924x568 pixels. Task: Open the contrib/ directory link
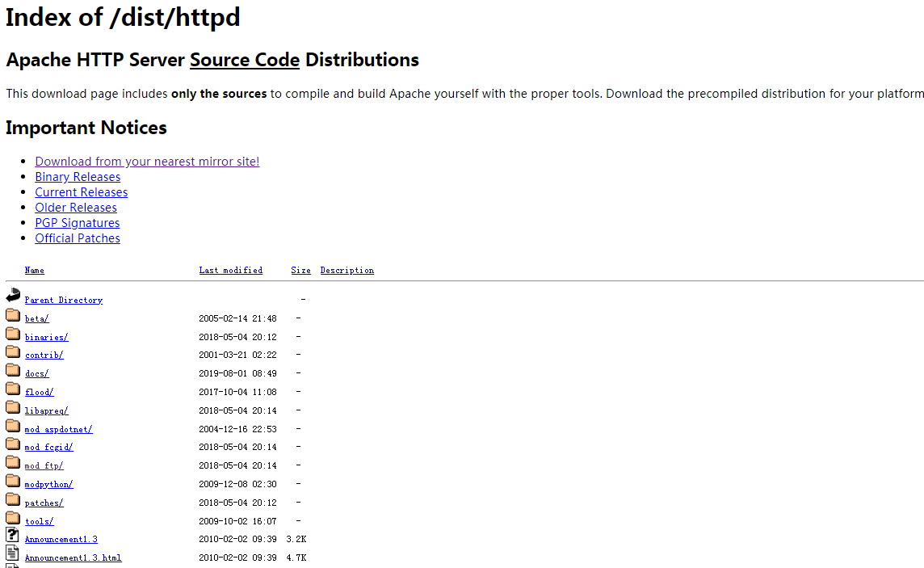click(44, 356)
